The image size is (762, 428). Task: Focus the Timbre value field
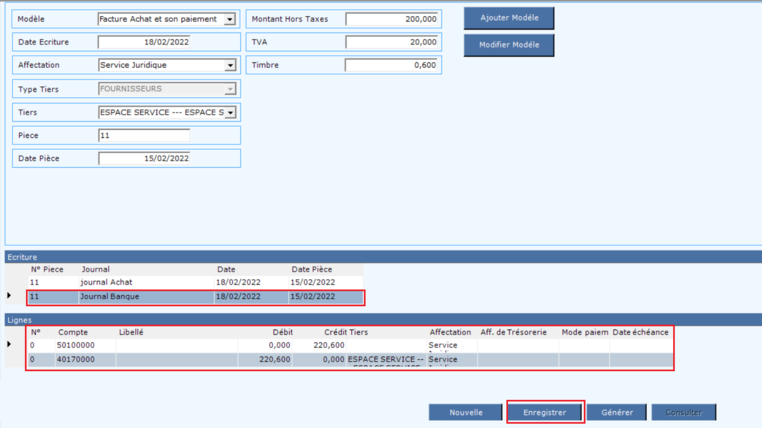coord(392,65)
